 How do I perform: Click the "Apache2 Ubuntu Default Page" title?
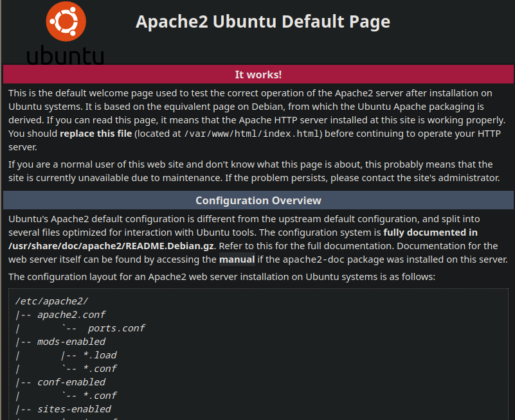point(263,22)
